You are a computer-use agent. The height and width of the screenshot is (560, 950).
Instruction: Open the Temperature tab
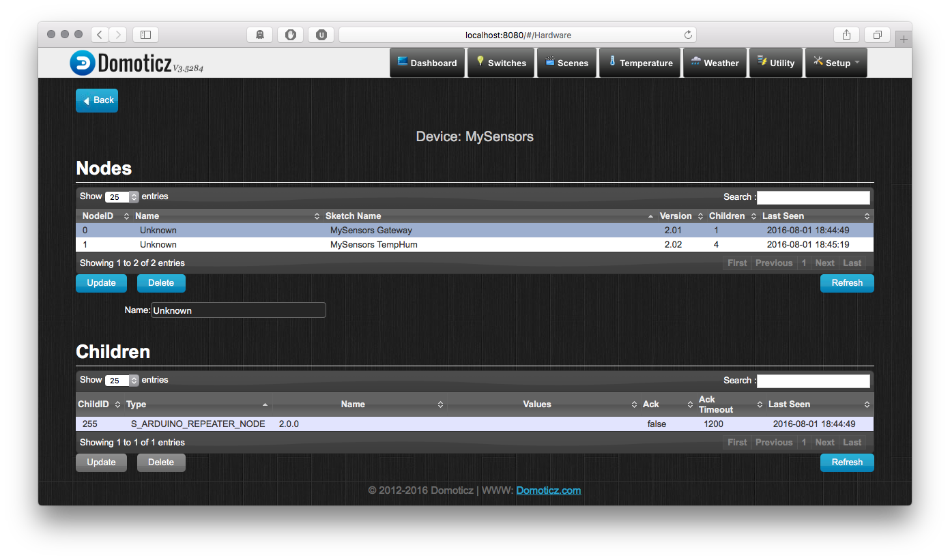[640, 63]
